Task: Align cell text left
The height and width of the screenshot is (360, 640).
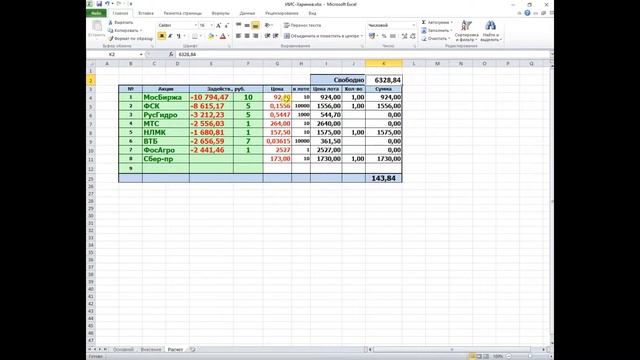Action: point(238,36)
